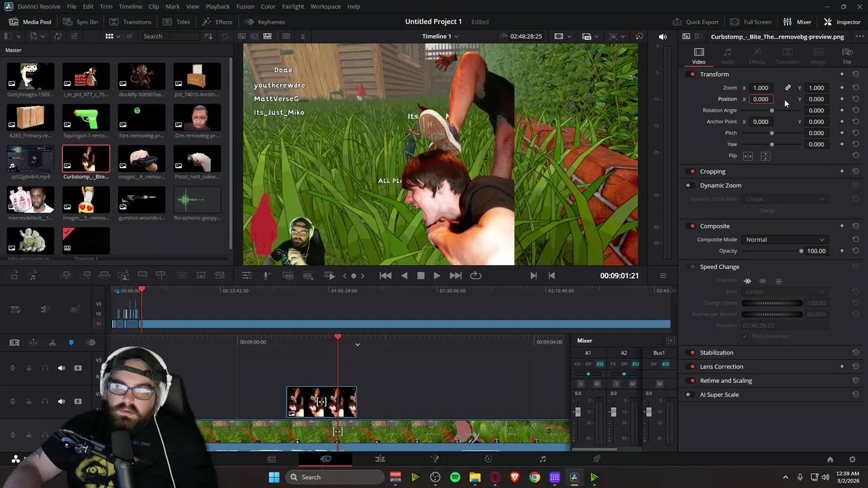Open project settings gear icon
This screenshot has height=488, width=868.
pos(853,459)
